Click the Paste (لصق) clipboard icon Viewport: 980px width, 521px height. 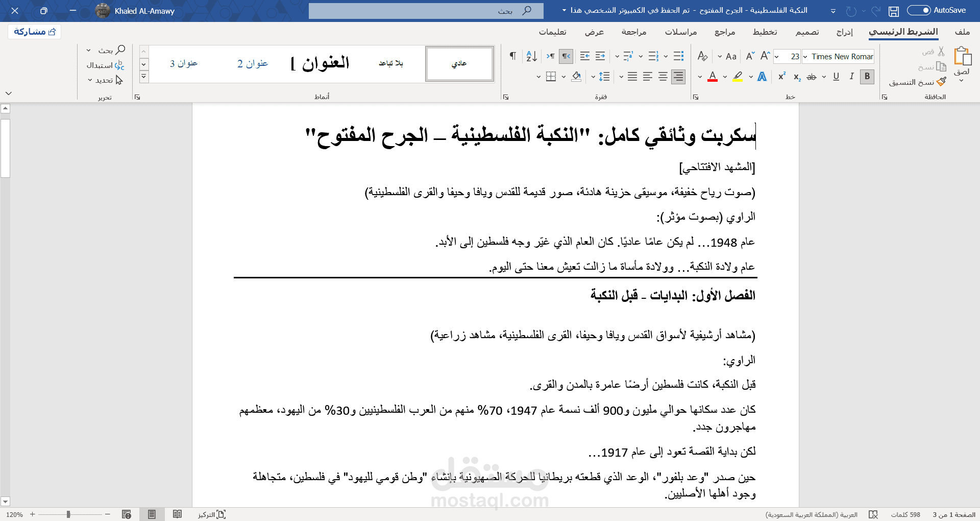click(963, 56)
